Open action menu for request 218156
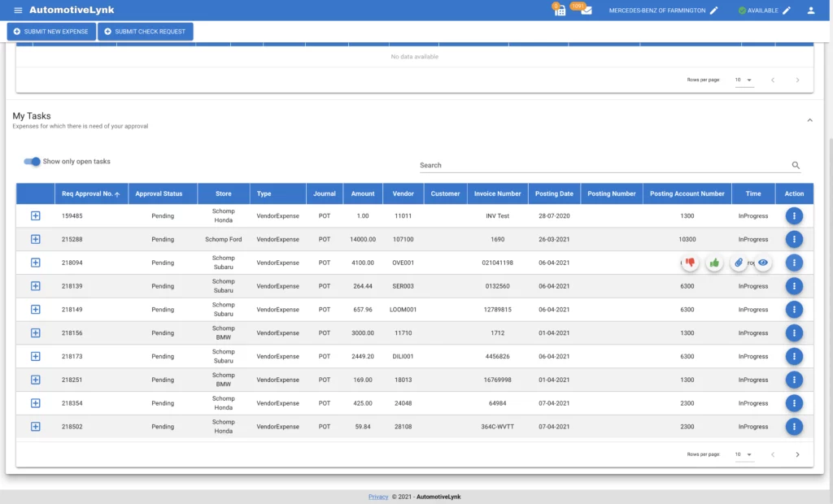 pos(794,333)
